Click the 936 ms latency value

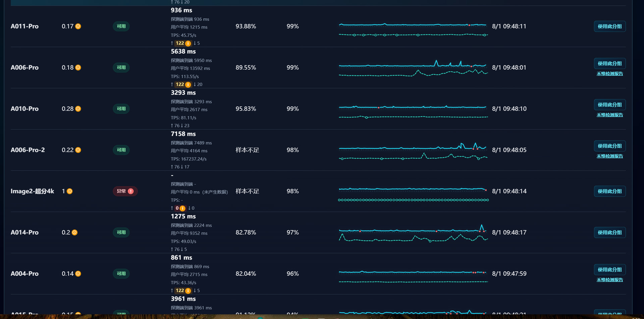[x=181, y=10]
